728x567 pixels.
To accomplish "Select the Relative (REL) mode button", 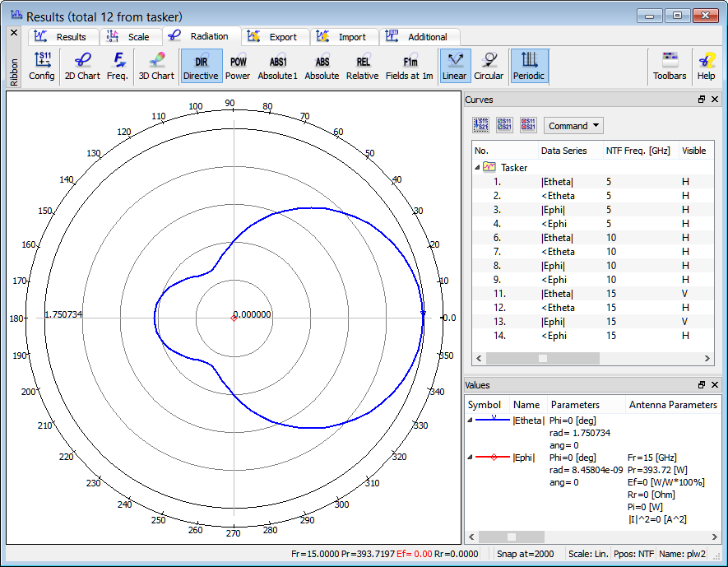I will tap(362, 66).
